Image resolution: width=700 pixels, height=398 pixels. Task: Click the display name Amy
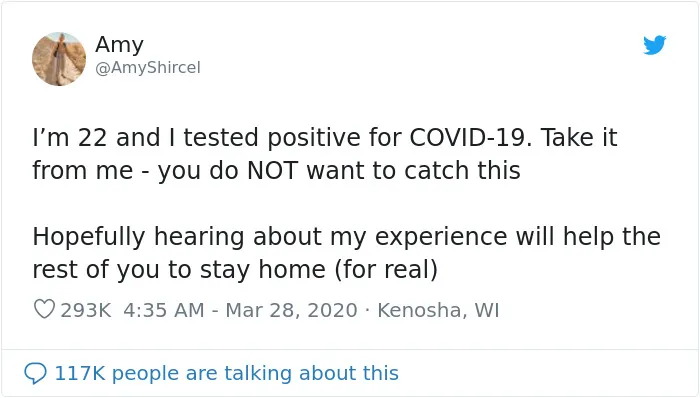pos(119,45)
